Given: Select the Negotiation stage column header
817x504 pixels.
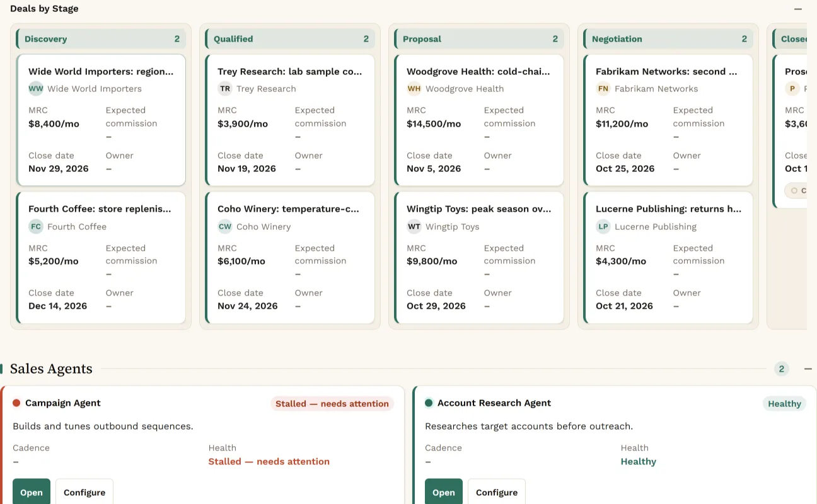Looking at the screenshot, I should (668, 38).
